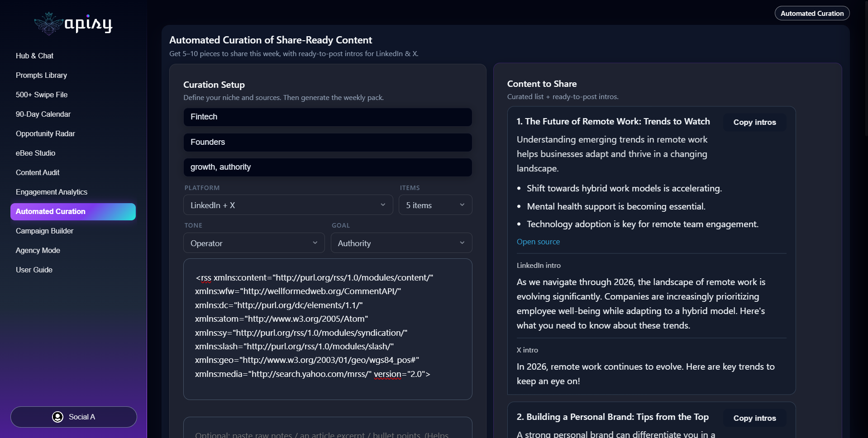
Task: Click the page title 'Automated Curation of Share-Ready Content'
Action: point(271,40)
